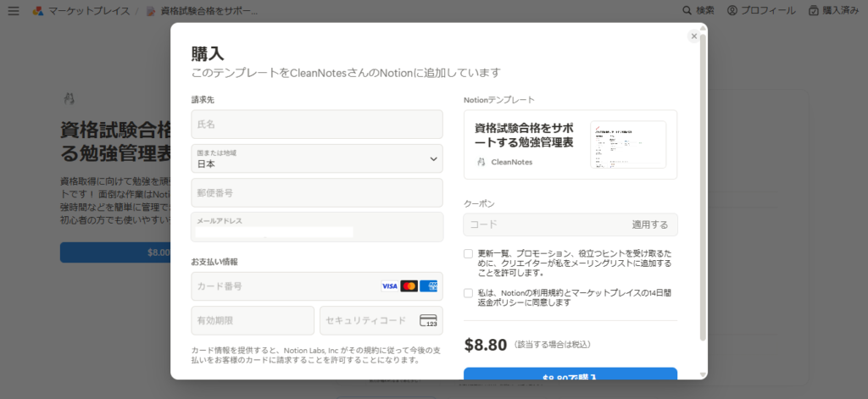
Task: Click the 購入済み bag icon
Action: 813,10
